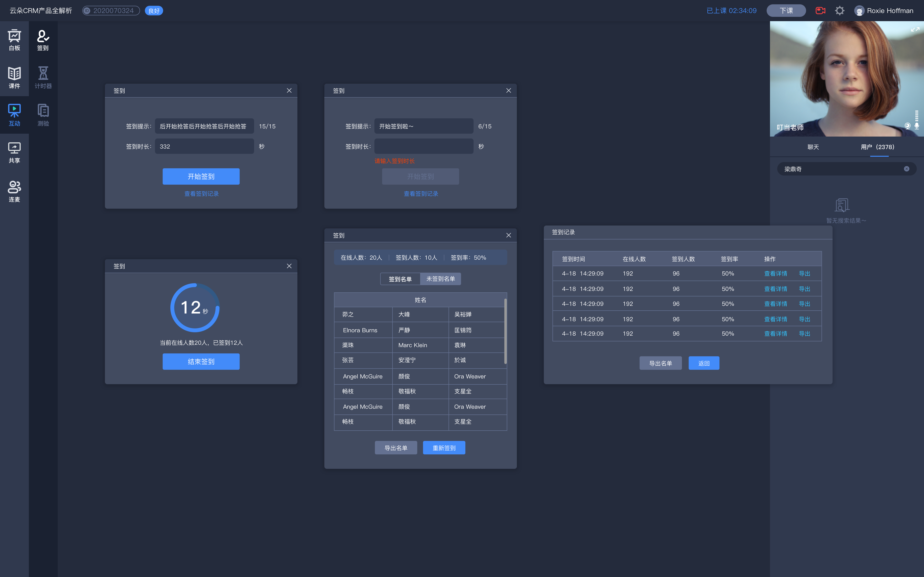
Task: Select 签到名单 tab in attendance dialog
Action: (400, 279)
